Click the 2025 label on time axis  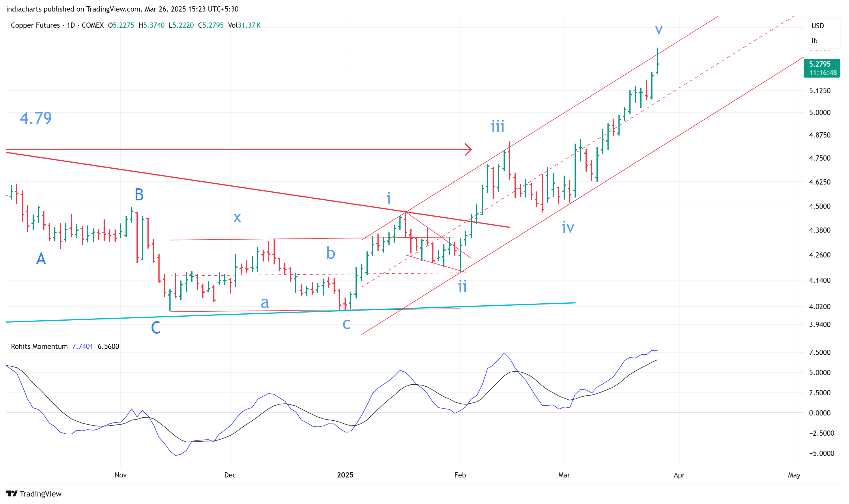tap(345, 475)
